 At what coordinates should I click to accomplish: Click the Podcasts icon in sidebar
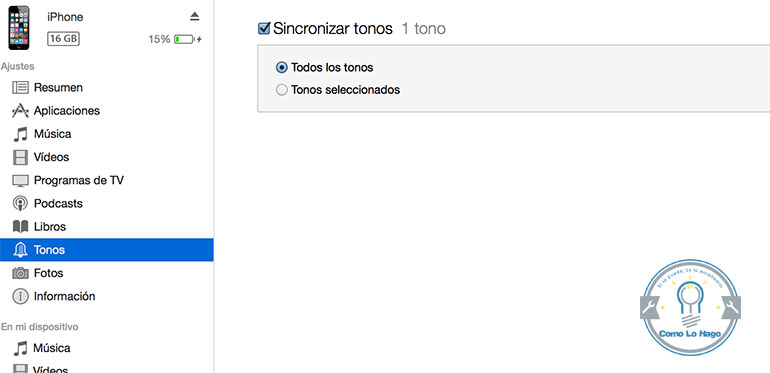tap(20, 204)
